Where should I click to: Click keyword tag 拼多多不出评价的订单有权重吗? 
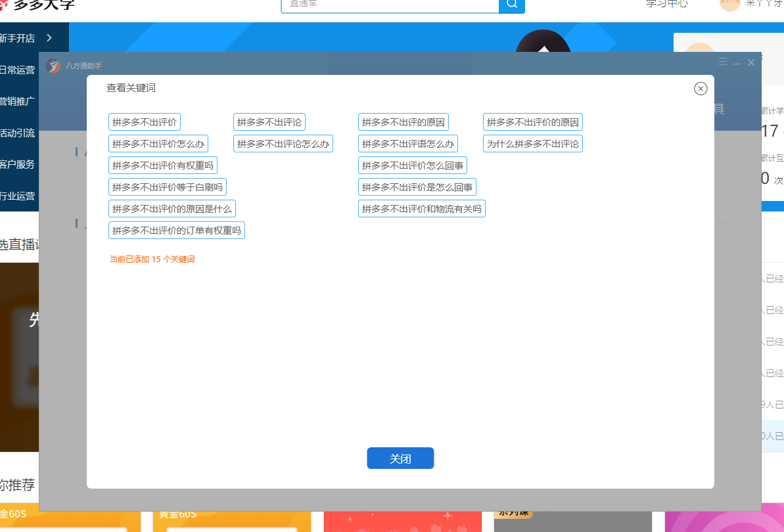click(x=177, y=231)
